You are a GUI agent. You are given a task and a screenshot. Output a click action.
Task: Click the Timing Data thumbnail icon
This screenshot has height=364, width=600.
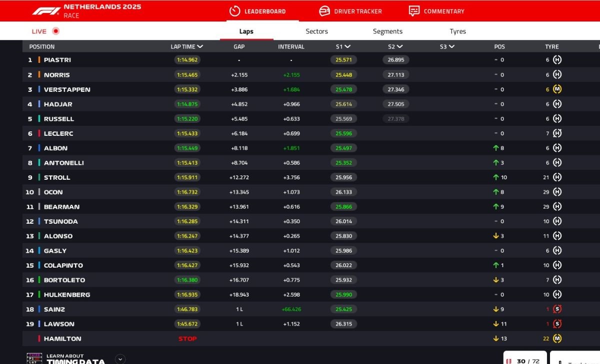(34, 359)
